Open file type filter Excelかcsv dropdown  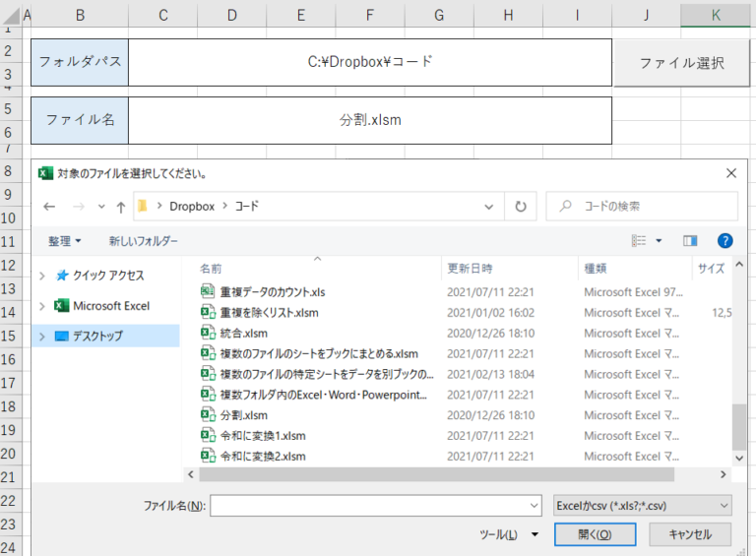[643, 506]
